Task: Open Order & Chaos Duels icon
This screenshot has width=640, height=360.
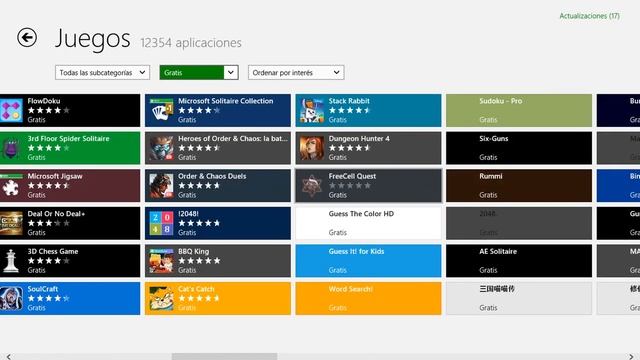Action: pos(161,185)
